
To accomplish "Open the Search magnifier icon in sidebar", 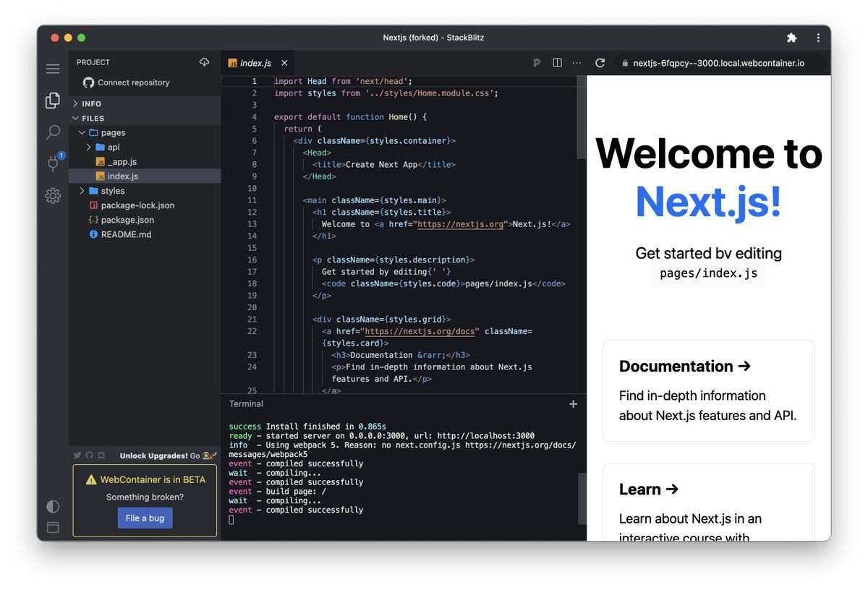I will [x=53, y=132].
